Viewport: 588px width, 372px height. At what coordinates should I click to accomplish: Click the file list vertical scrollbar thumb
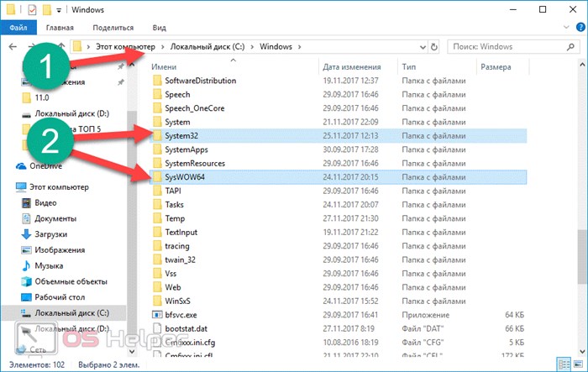tap(582, 257)
